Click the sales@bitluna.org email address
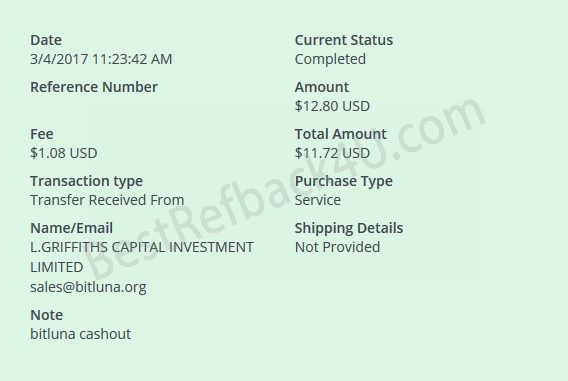This screenshot has width=568, height=381. 88,287
